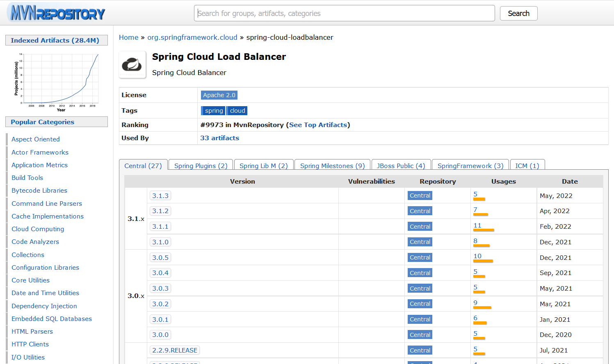Open Application Metrics category
Screen dimensions: 614x364
click(39, 165)
